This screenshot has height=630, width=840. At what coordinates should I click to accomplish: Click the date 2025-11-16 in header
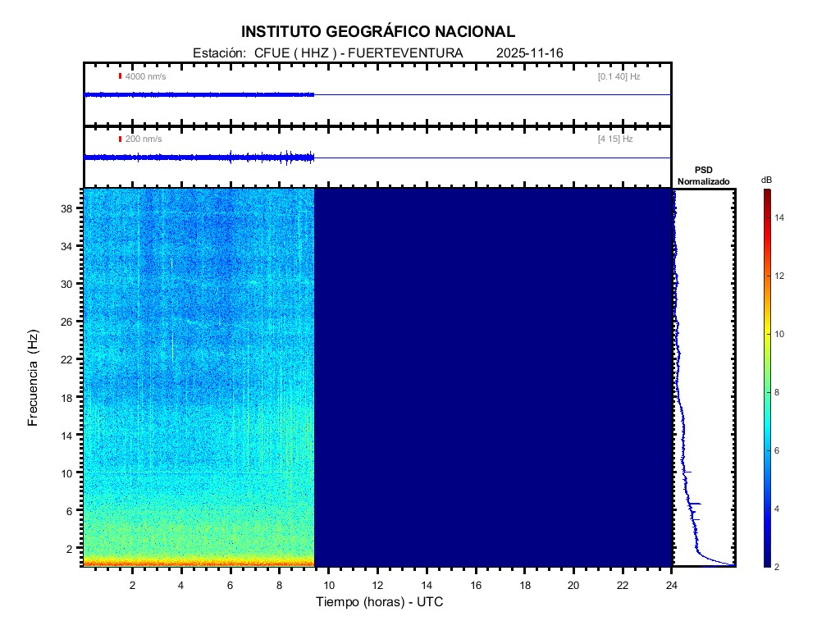coord(530,53)
